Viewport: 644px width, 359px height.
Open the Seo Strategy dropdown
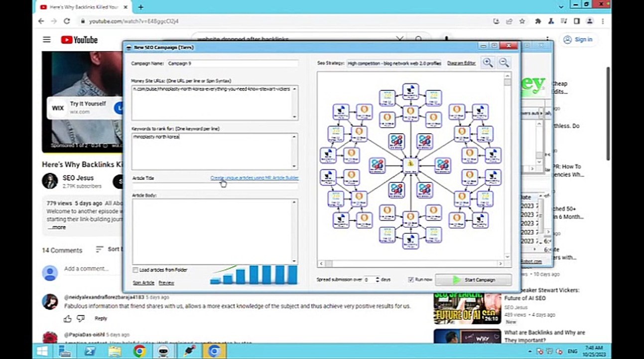click(394, 63)
